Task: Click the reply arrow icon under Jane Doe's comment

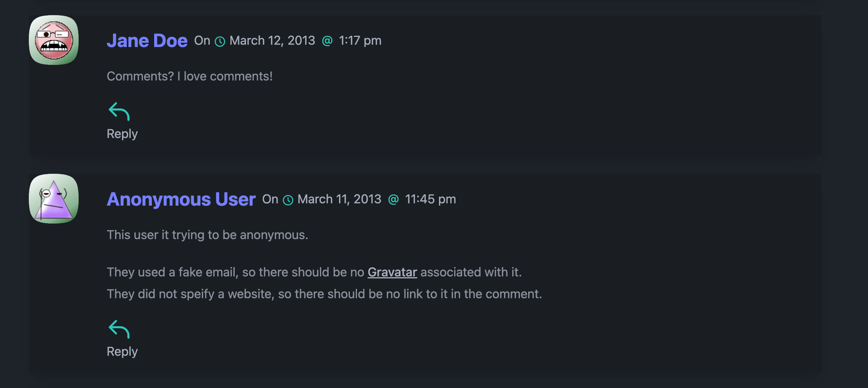Action: (x=118, y=112)
